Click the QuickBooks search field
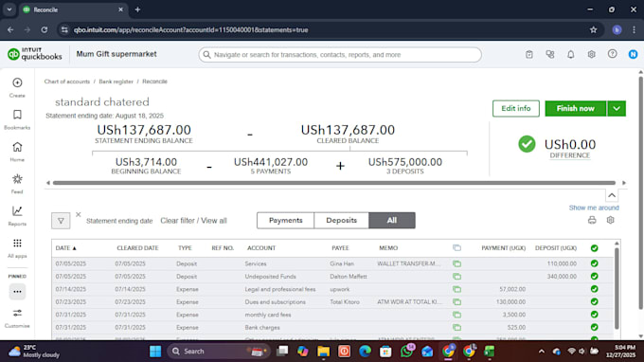This screenshot has width=644, height=362. 340,55
